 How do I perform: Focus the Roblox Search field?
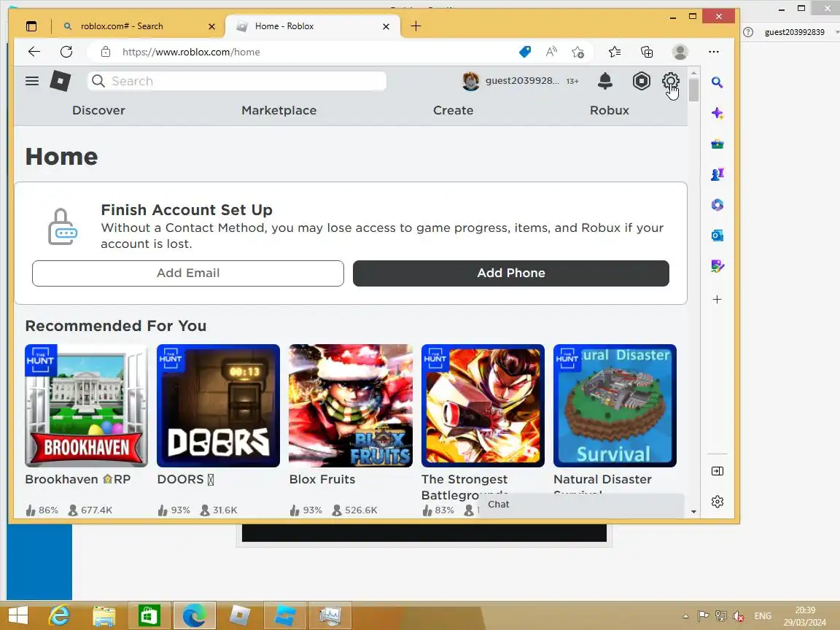click(237, 81)
